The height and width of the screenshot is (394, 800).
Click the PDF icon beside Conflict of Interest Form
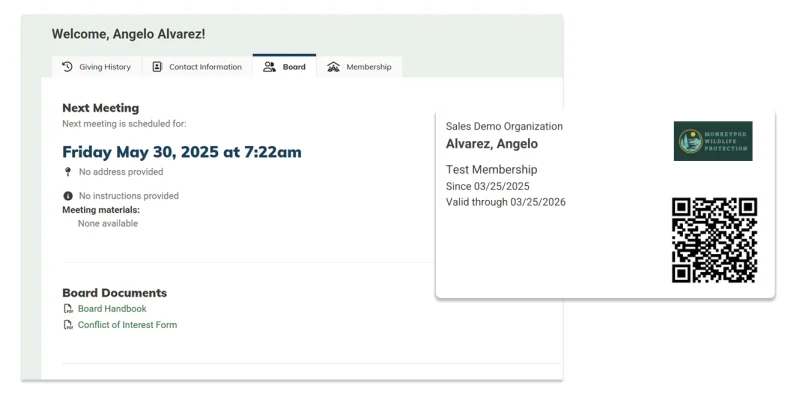click(68, 325)
